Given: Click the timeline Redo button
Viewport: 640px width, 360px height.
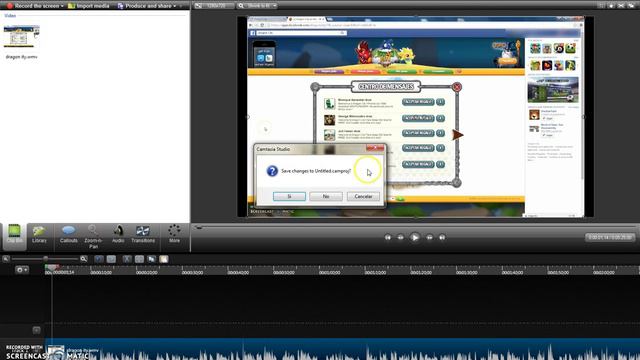Looking at the screenshot, I should pos(111,259).
